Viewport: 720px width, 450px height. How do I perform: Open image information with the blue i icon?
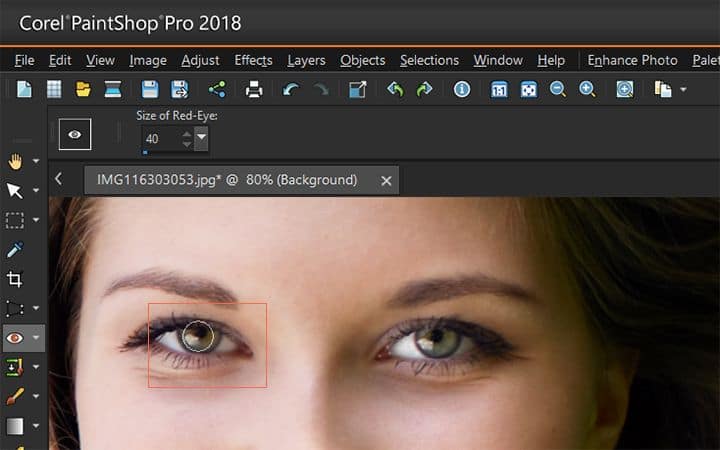[x=462, y=89]
